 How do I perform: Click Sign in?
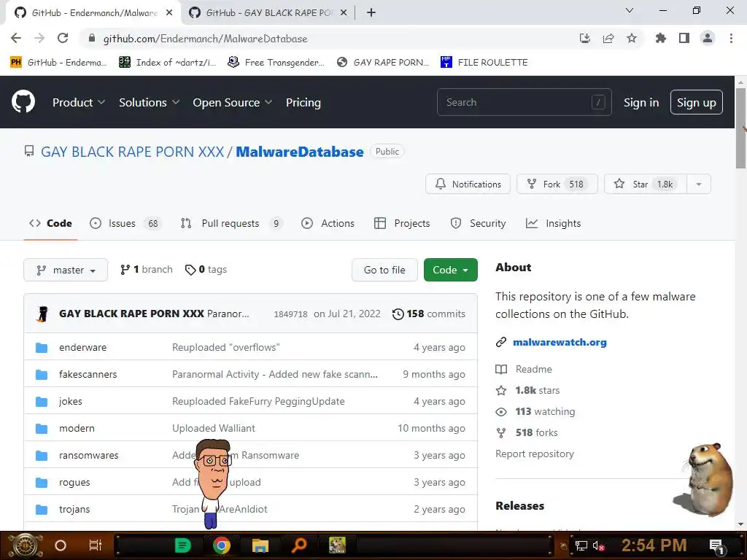[x=641, y=102]
